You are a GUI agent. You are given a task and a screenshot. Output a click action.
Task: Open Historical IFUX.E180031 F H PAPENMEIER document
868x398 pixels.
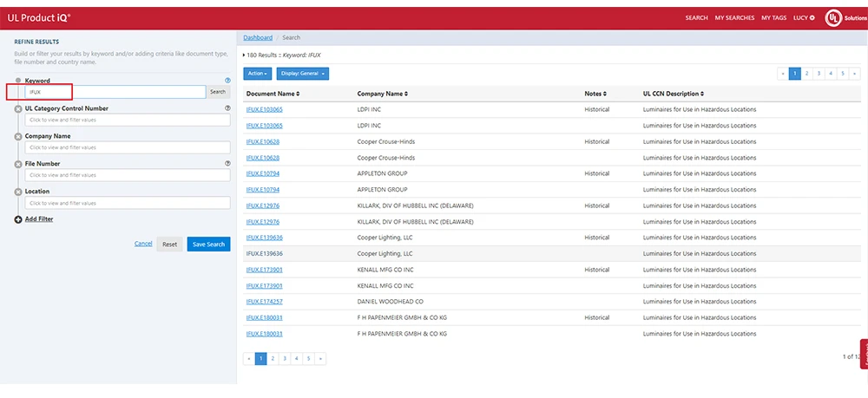click(x=265, y=318)
